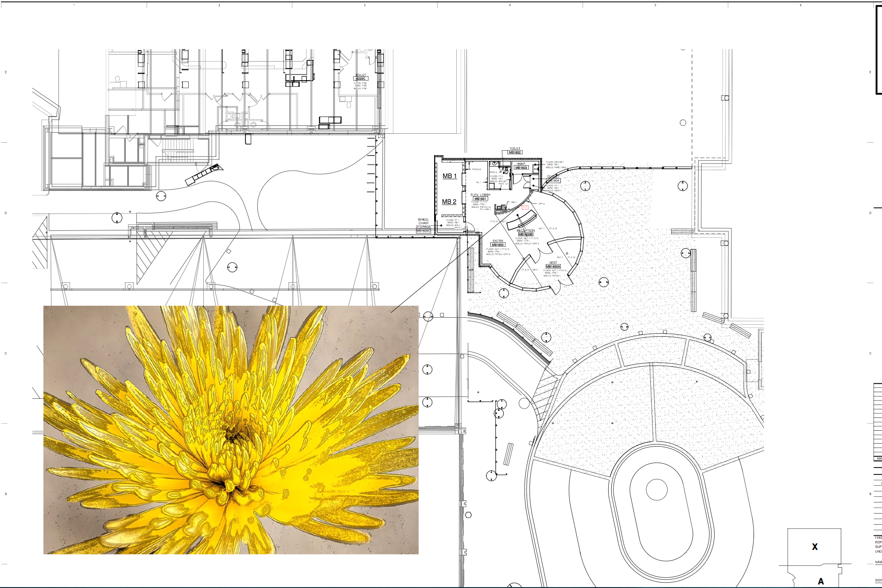Click the MB 2 elevator label
The height and width of the screenshot is (588, 882).
[449, 202]
